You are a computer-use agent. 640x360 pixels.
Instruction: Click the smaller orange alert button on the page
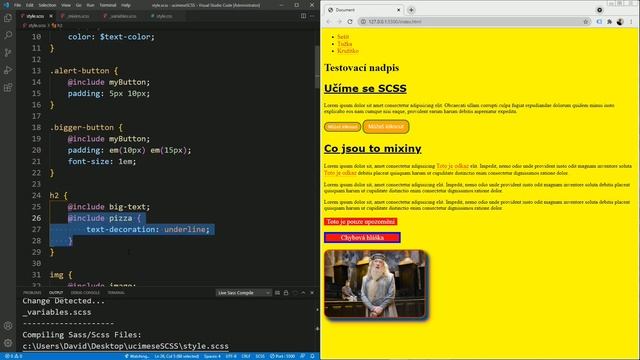click(x=342, y=127)
